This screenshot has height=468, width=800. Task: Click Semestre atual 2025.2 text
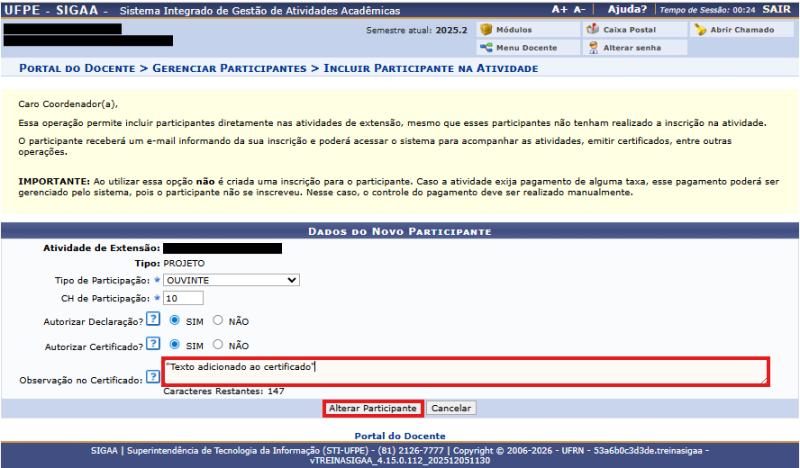pos(416,30)
